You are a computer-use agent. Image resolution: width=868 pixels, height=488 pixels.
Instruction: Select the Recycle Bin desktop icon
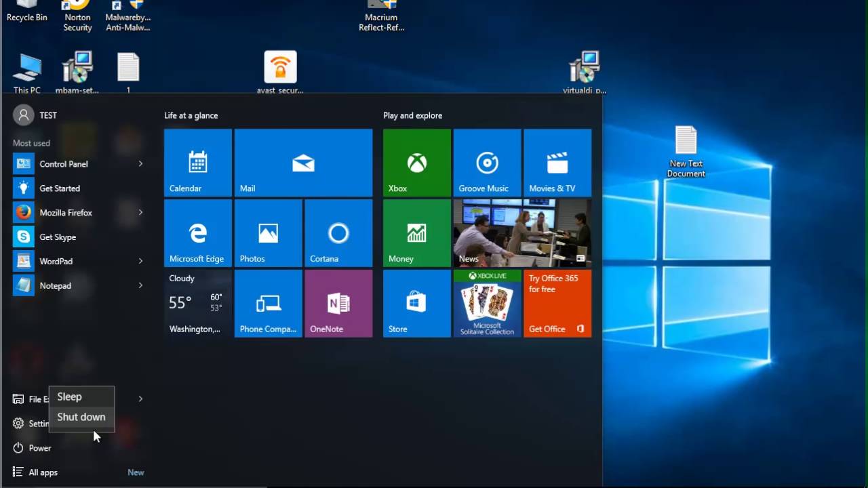tap(27, 12)
